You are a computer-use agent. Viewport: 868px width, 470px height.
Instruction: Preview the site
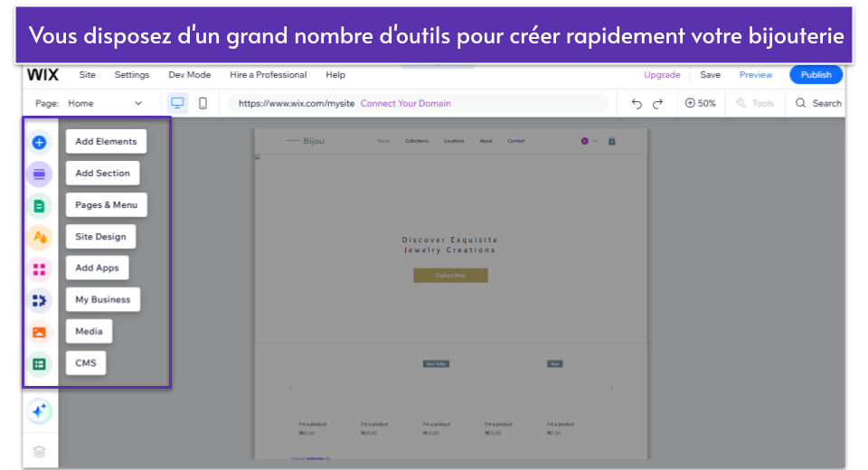tap(756, 75)
